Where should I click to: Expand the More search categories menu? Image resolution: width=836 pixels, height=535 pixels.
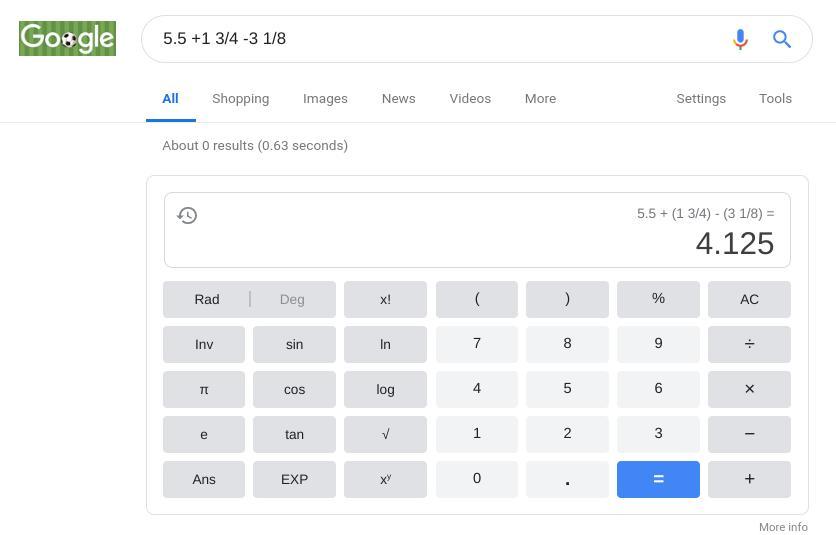[540, 98]
